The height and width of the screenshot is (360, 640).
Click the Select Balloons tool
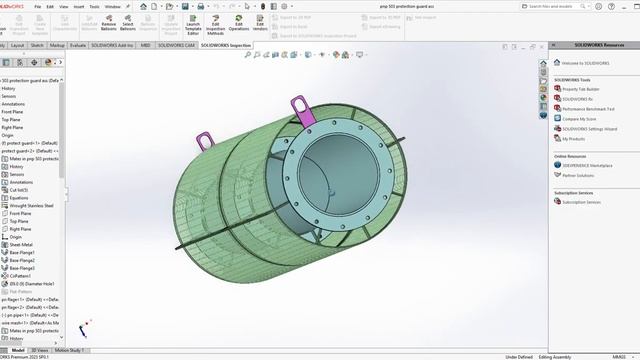128,23
